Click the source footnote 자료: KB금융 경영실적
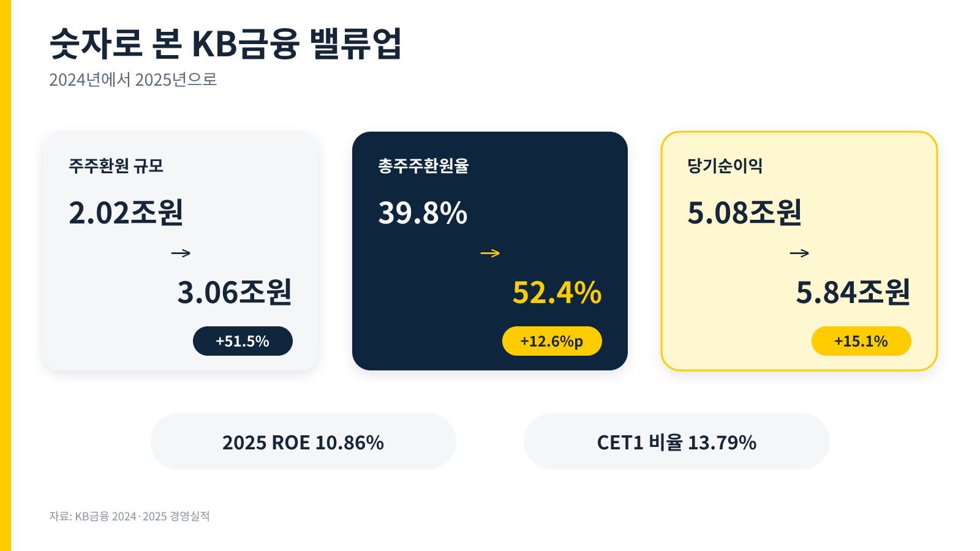 [129, 516]
